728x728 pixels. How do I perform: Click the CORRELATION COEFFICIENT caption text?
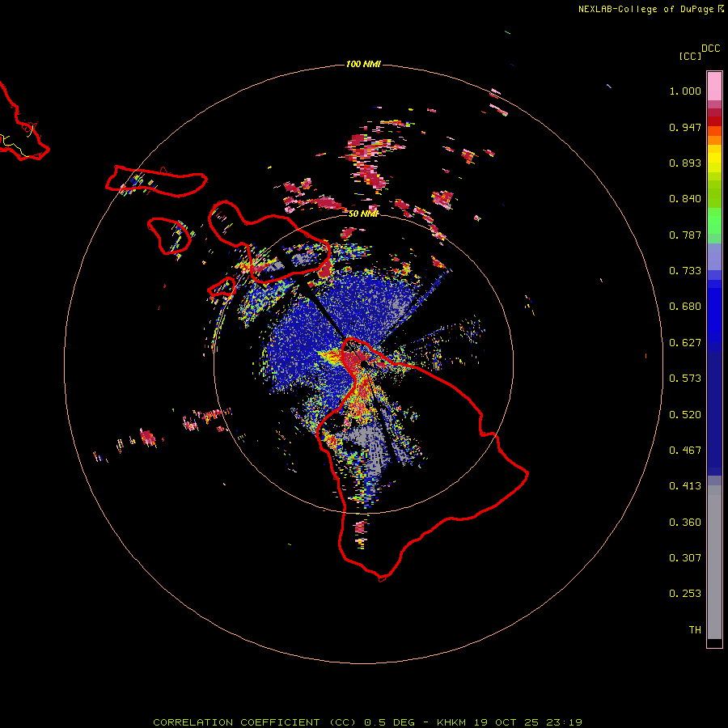click(x=236, y=722)
